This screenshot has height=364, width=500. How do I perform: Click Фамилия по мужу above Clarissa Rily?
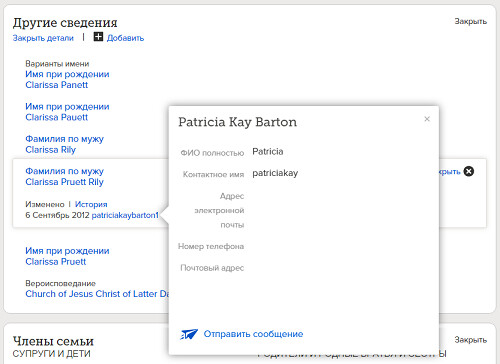(x=65, y=139)
